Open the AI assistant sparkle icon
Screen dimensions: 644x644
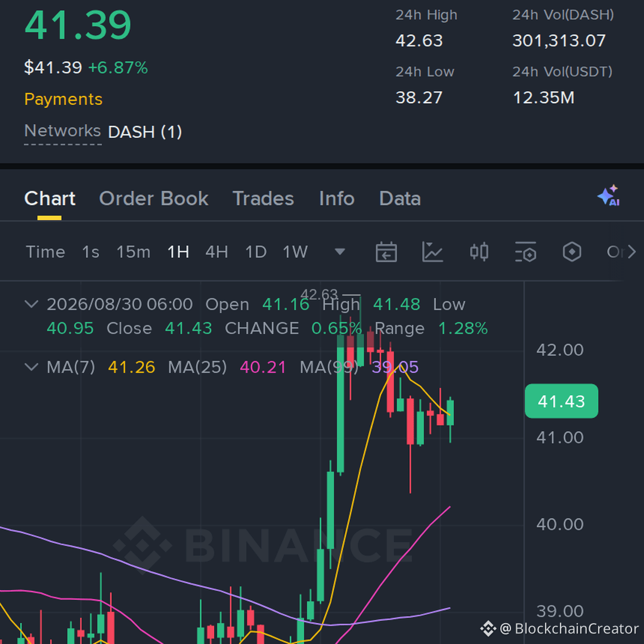(x=609, y=196)
